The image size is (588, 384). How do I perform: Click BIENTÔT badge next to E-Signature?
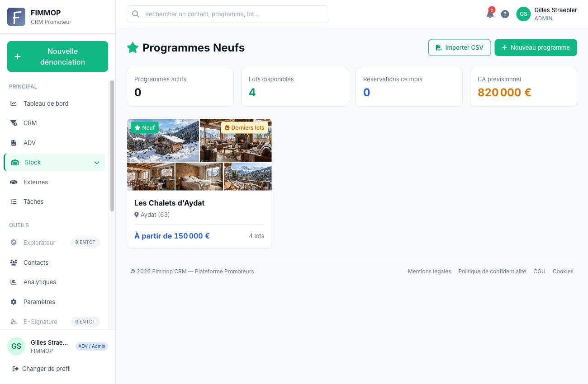pos(85,322)
